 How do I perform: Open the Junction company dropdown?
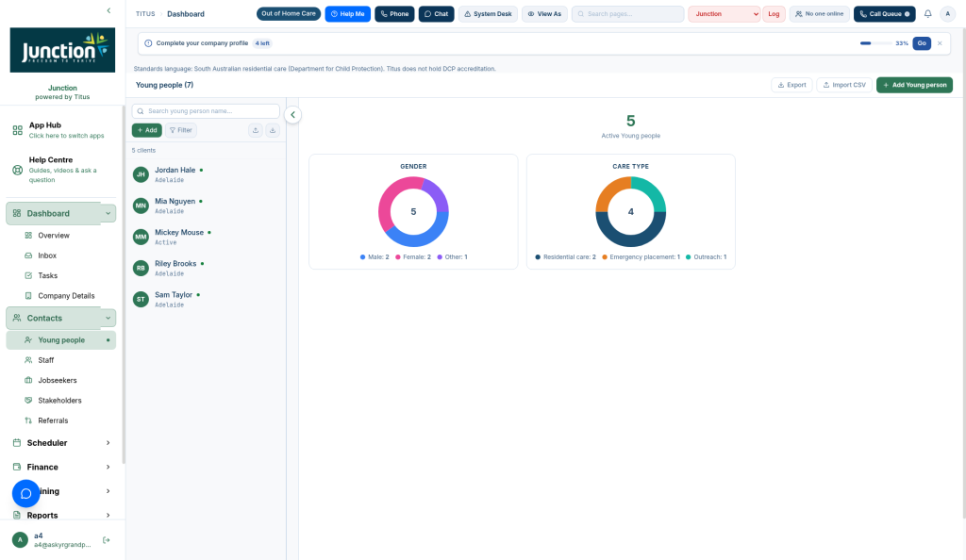tap(724, 13)
